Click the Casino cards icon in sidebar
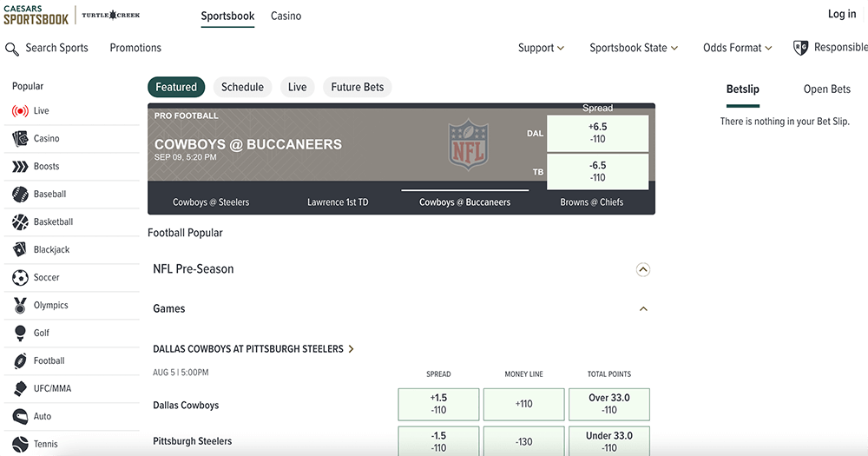This screenshot has height=456, width=868. point(20,138)
